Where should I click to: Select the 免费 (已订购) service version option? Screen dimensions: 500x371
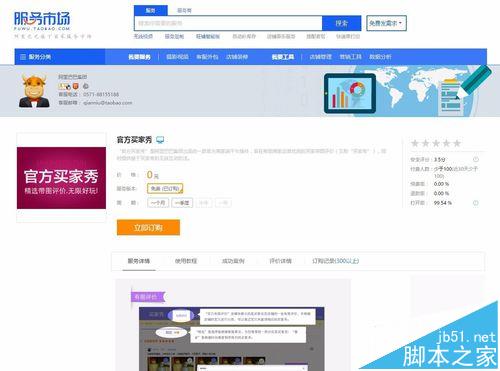click(x=165, y=189)
